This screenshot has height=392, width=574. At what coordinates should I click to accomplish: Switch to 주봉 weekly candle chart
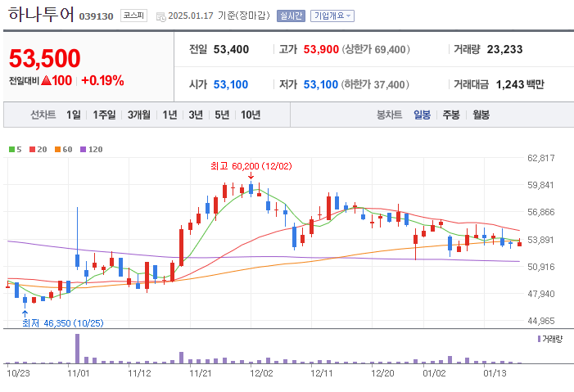click(451, 115)
